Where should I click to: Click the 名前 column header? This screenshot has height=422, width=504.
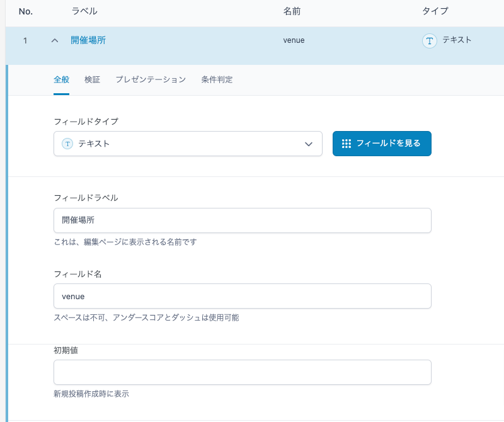[x=292, y=11]
